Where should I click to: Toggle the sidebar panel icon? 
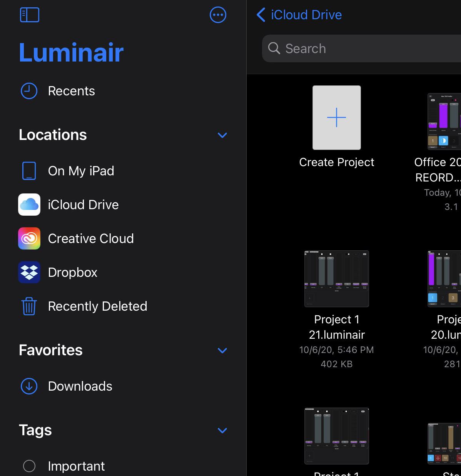coord(29,15)
